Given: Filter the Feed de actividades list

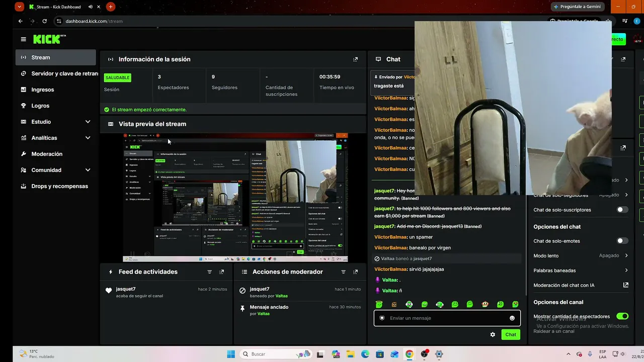Looking at the screenshot, I should point(209,272).
